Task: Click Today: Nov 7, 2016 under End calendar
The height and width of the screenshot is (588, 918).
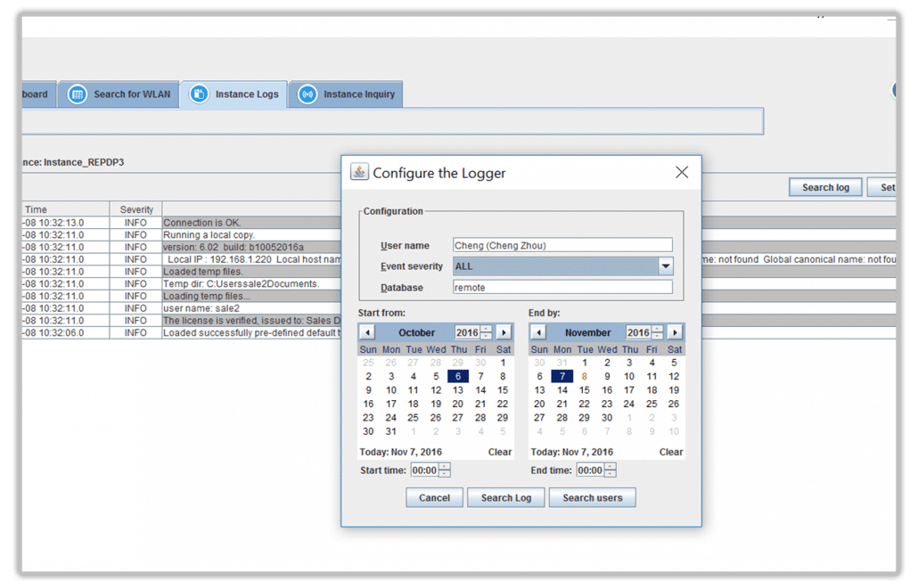Action: (572, 452)
